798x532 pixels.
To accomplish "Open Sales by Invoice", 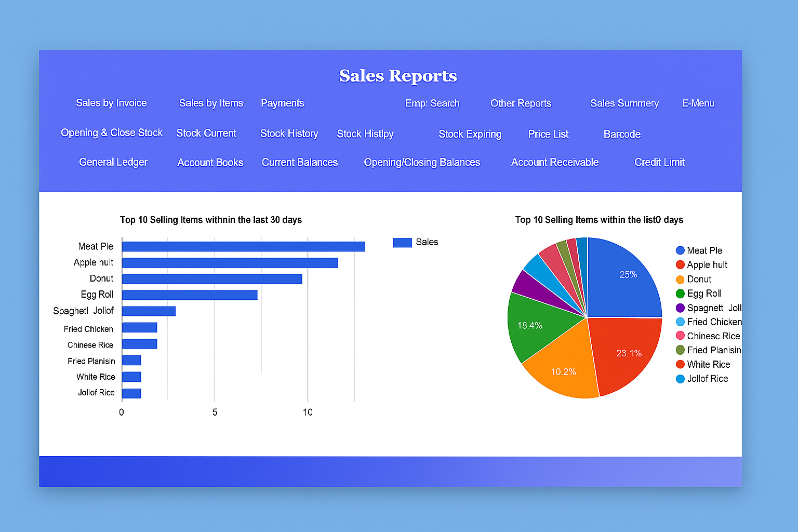I will [x=111, y=103].
